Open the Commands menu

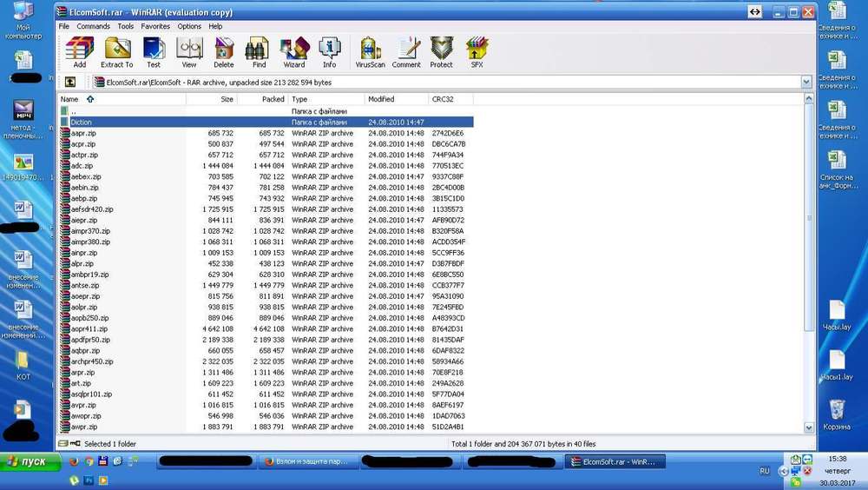pos(93,27)
